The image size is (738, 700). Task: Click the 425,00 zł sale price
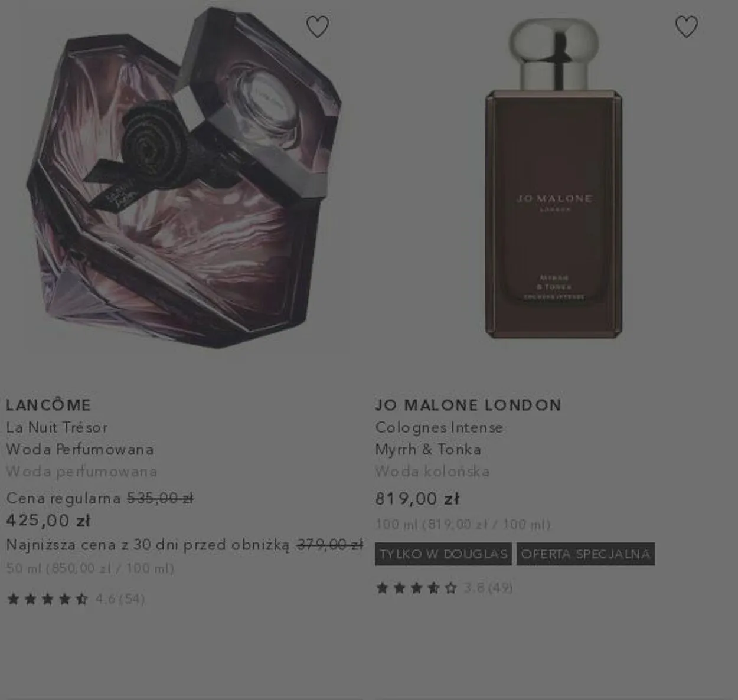pyautogui.click(x=48, y=521)
